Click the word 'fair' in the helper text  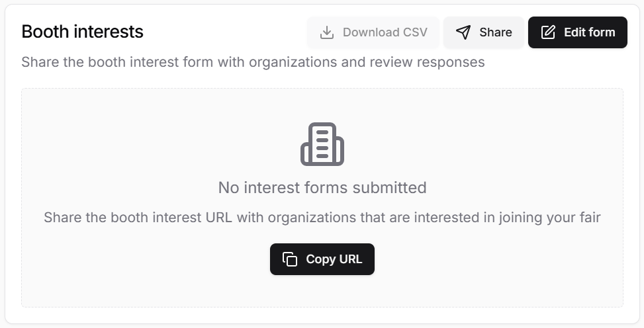[590, 218]
